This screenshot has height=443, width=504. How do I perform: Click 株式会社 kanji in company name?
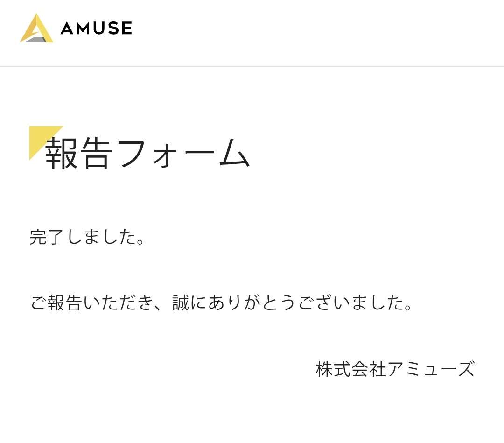click(x=351, y=368)
